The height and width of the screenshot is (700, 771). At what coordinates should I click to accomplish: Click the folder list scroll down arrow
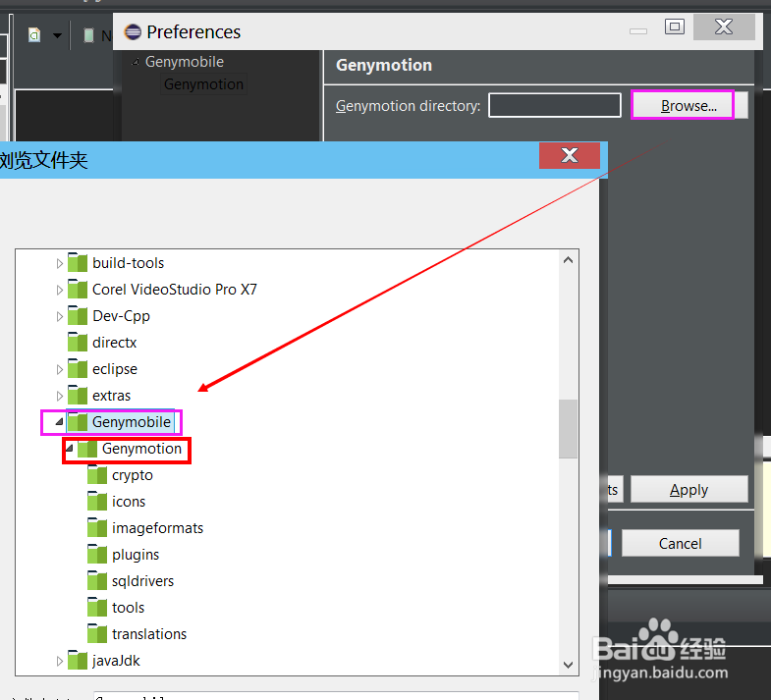568,665
